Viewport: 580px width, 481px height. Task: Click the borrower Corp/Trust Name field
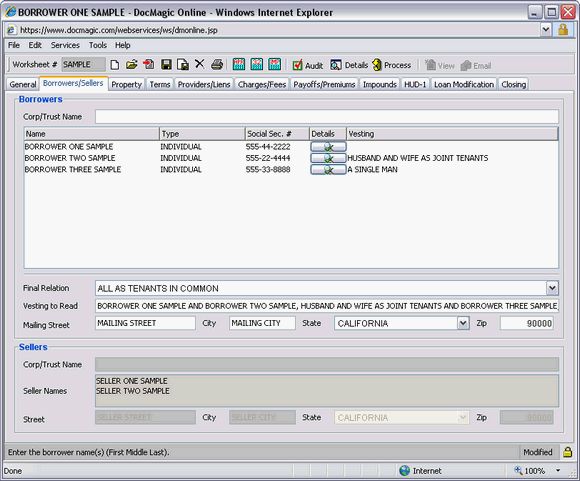point(327,117)
